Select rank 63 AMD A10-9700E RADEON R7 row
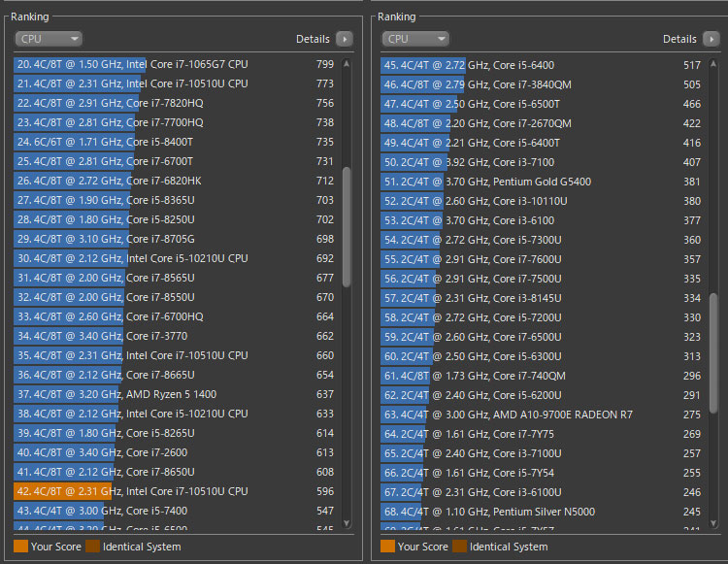This screenshot has height=564, width=728. coord(543,415)
